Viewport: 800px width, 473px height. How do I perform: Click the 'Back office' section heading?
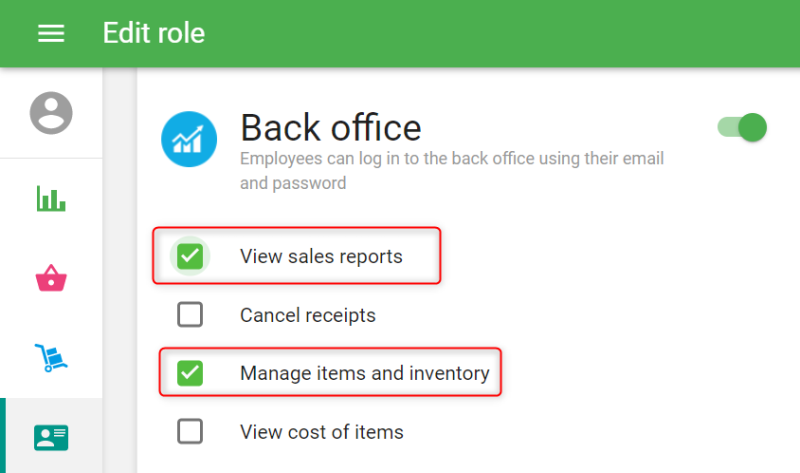(x=330, y=128)
